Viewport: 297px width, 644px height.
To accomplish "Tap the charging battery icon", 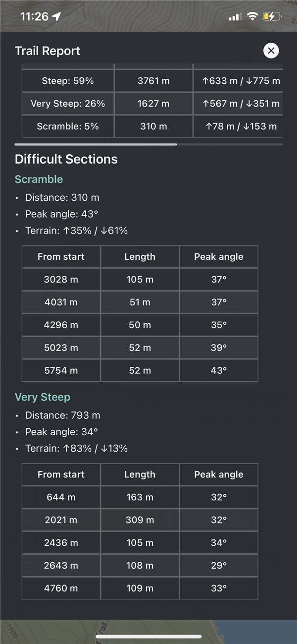I will (x=271, y=16).
